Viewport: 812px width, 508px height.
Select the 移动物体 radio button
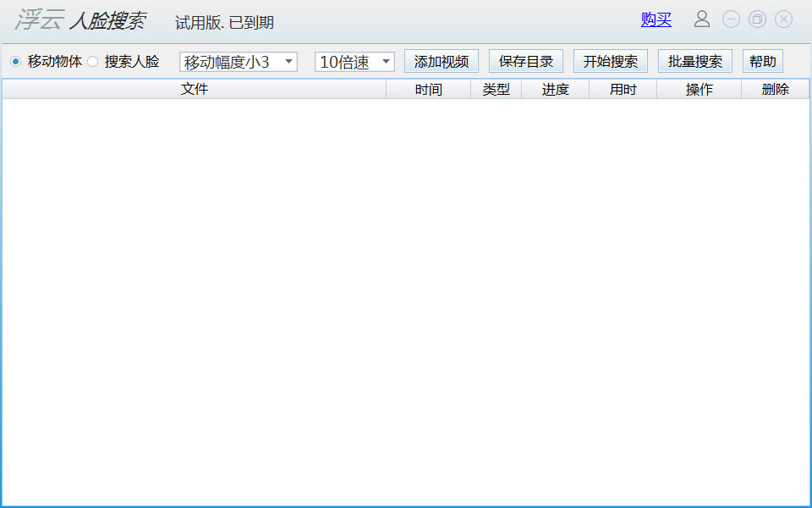click(15, 62)
